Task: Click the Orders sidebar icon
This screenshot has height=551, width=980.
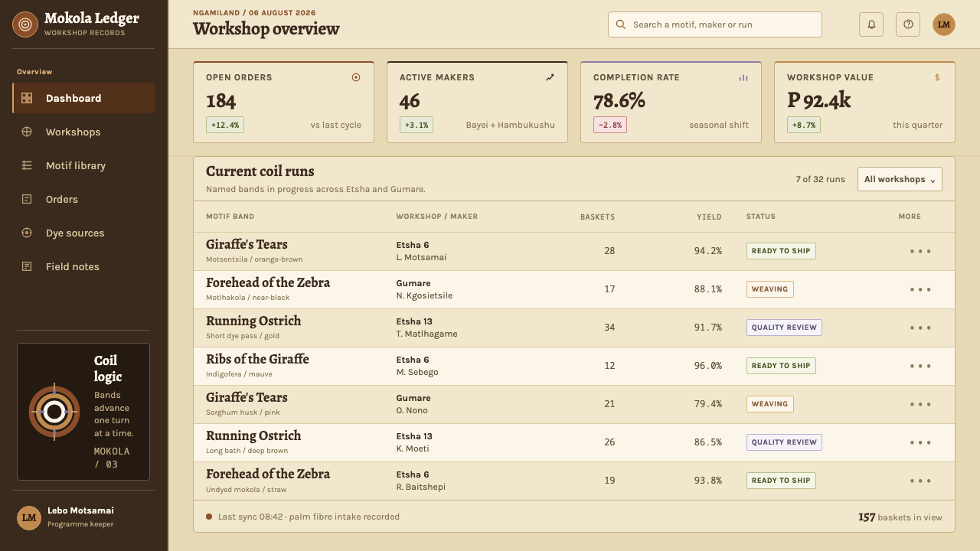Action: point(27,199)
